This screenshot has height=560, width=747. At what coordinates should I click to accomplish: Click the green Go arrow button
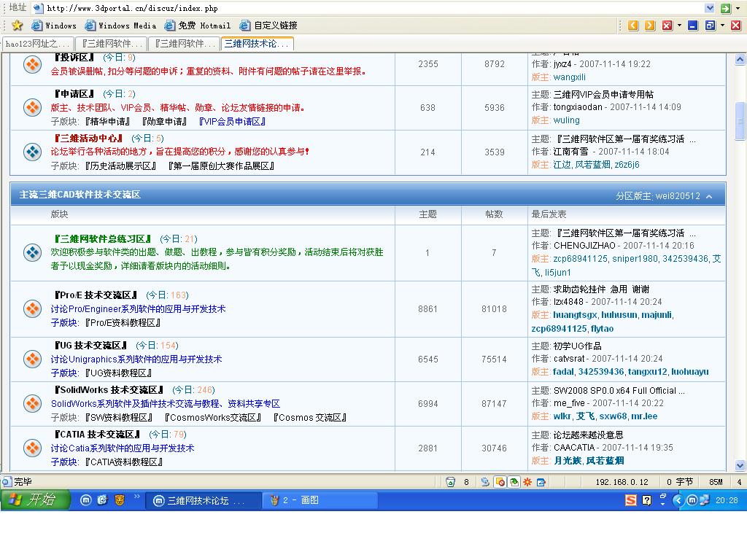[x=726, y=8]
